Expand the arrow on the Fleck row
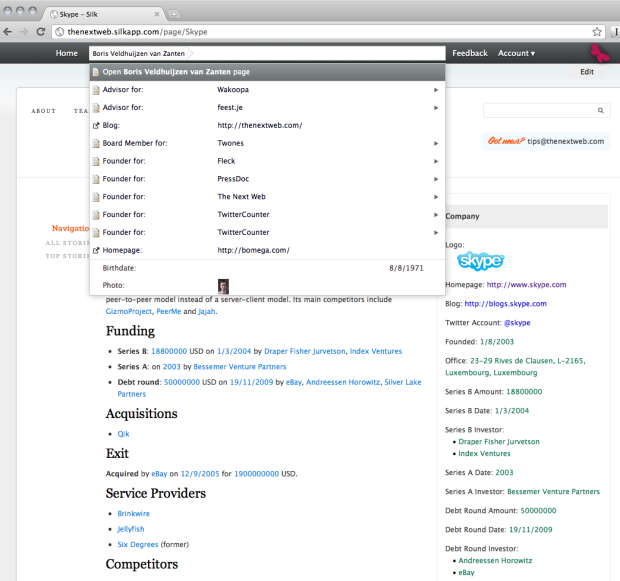This screenshot has height=581, width=620. pyautogui.click(x=436, y=161)
